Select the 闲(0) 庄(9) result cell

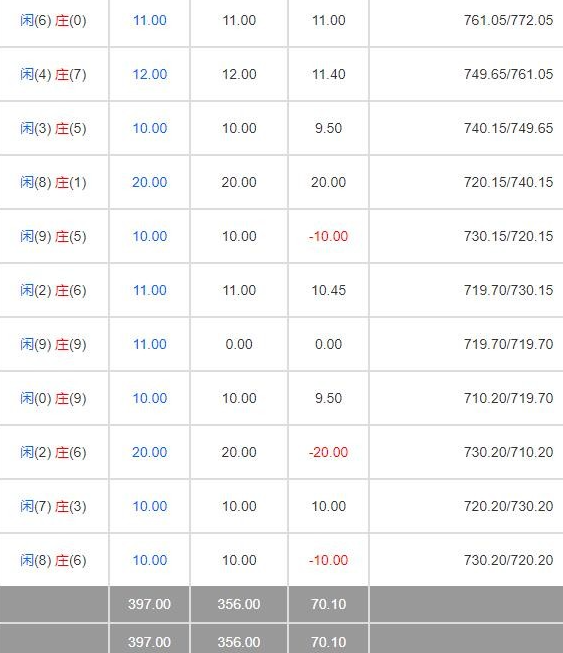[53, 399]
